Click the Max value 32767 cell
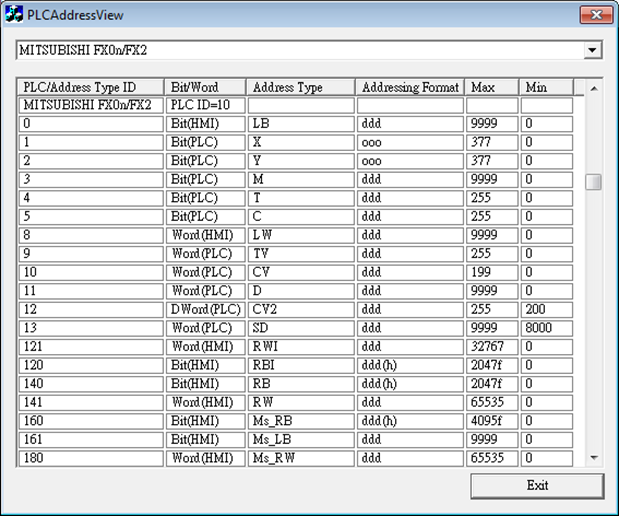This screenshot has width=619, height=516. pos(492,346)
